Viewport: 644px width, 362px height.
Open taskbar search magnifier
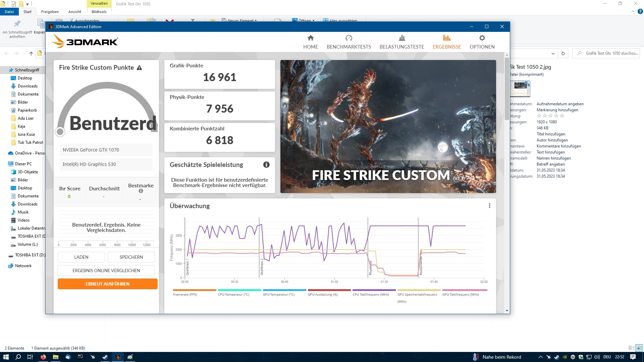tap(18, 357)
